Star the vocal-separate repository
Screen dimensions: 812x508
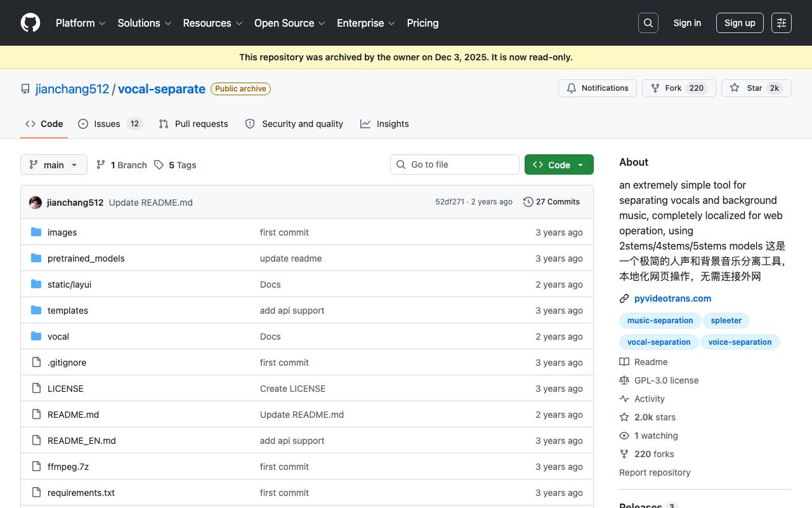click(x=756, y=88)
